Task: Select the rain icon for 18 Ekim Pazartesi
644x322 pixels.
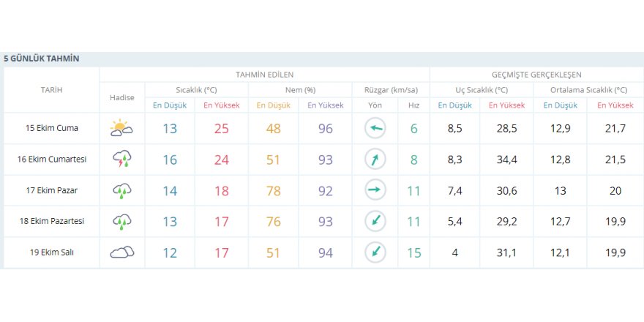Action: pyautogui.click(x=121, y=222)
